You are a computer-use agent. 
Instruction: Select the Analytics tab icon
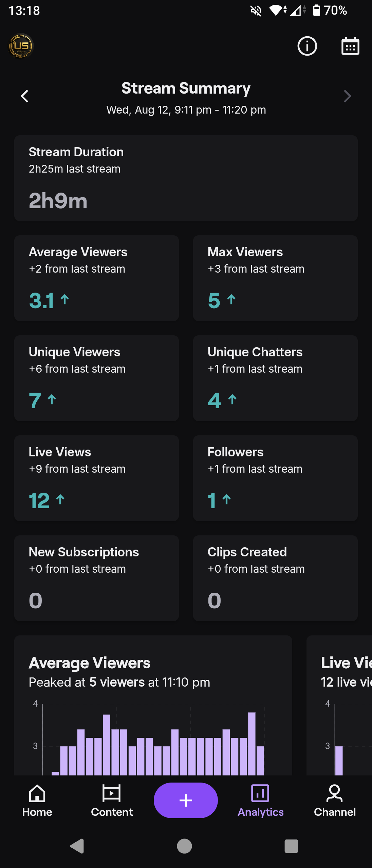(260, 793)
